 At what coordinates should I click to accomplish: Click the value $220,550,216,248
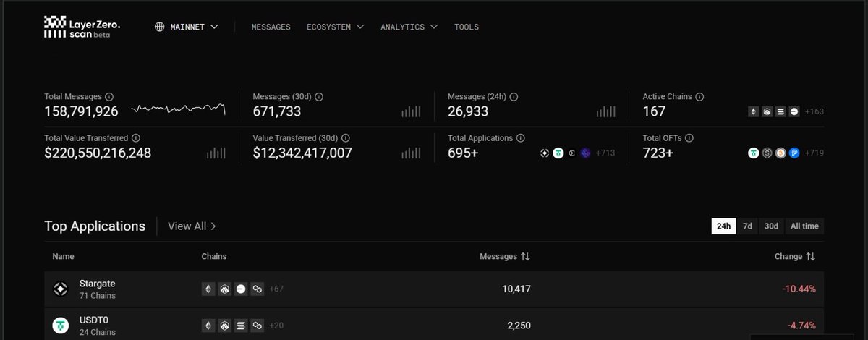98,153
